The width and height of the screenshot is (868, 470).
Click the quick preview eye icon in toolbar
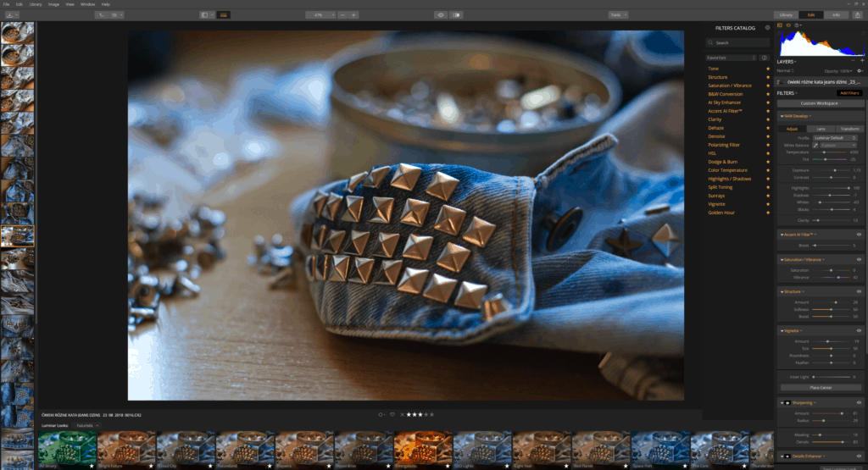441,14
